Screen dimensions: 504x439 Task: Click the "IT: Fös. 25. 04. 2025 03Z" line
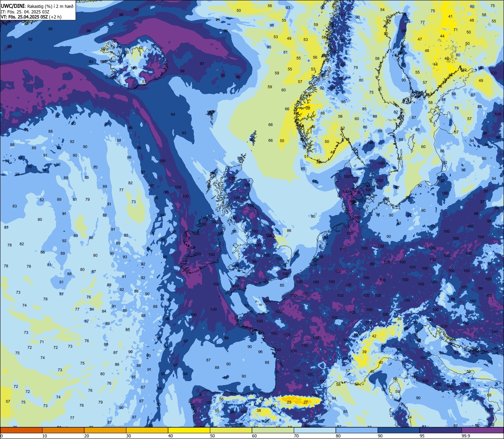pos(25,11)
